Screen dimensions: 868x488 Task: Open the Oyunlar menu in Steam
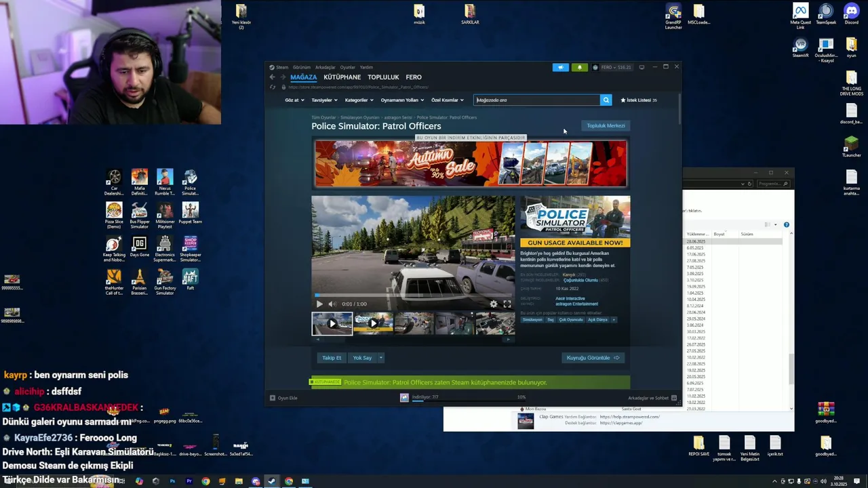348,67
